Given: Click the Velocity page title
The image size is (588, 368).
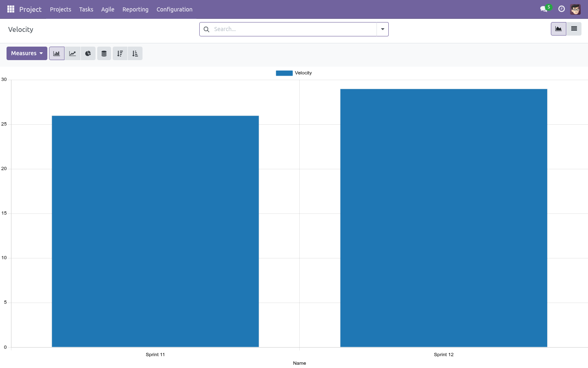Looking at the screenshot, I should [21, 29].
